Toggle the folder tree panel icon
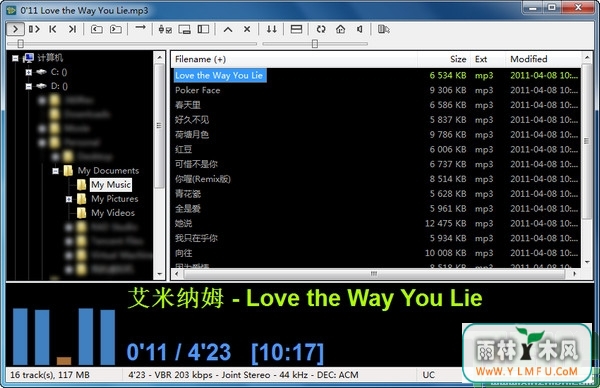Image resolution: width=600 pixels, height=388 pixels. point(203,29)
